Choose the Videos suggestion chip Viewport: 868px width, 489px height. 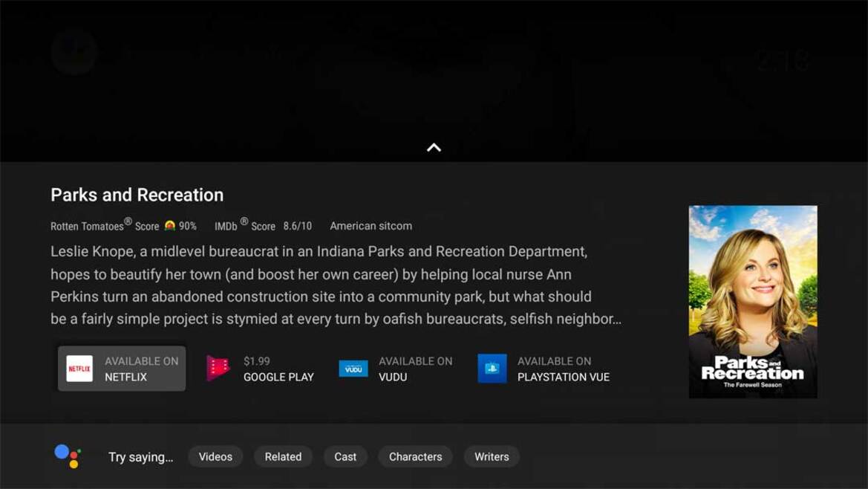tap(215, 457)
